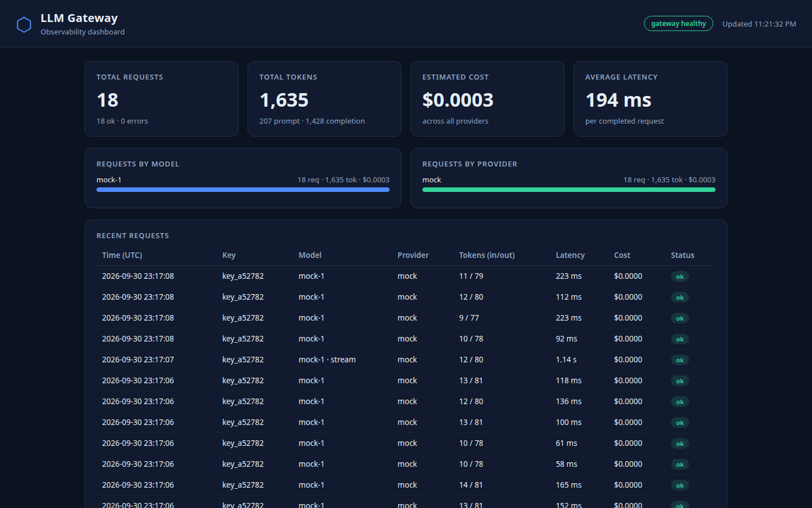Click the Time (UTC) column header
This screenshot has height=508, width=812.
122,255
